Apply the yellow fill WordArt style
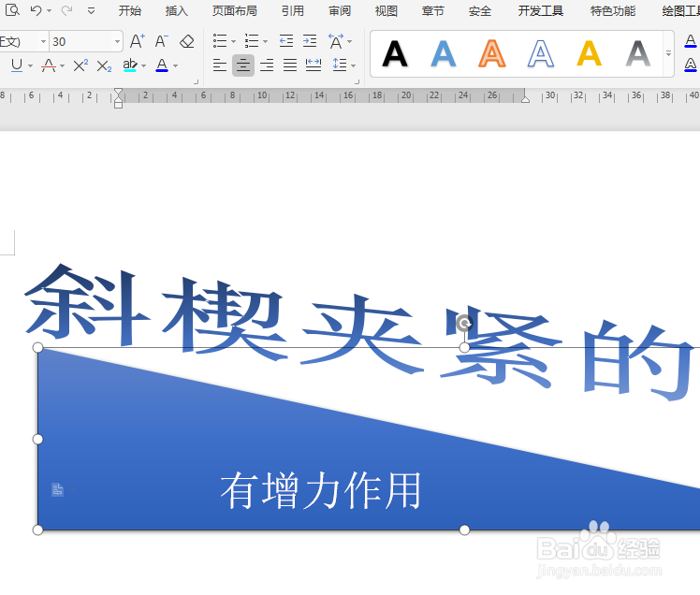The image size is (700, 595). coord(590,53)
